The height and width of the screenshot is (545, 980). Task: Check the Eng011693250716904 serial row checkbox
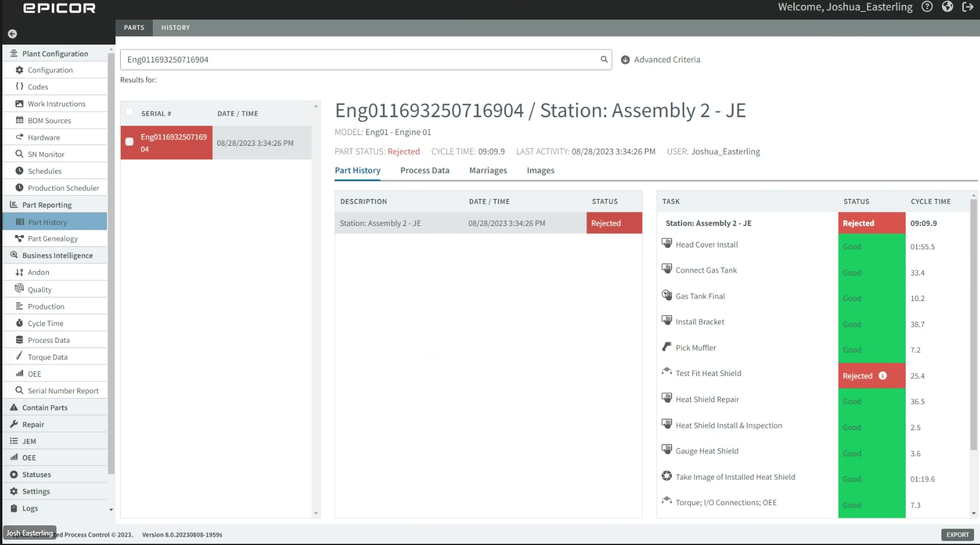(x=129, y=142)
